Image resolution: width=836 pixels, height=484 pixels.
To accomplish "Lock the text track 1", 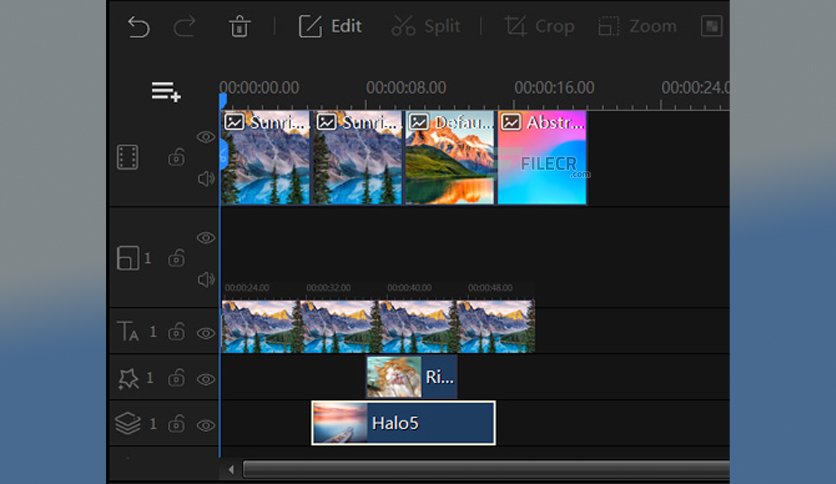I will tap(176, 332).
